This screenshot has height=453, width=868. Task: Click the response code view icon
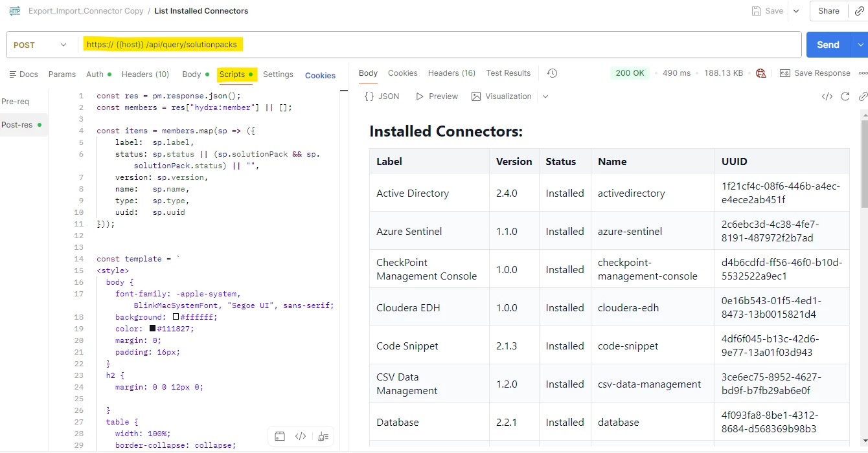click(827, 96)
